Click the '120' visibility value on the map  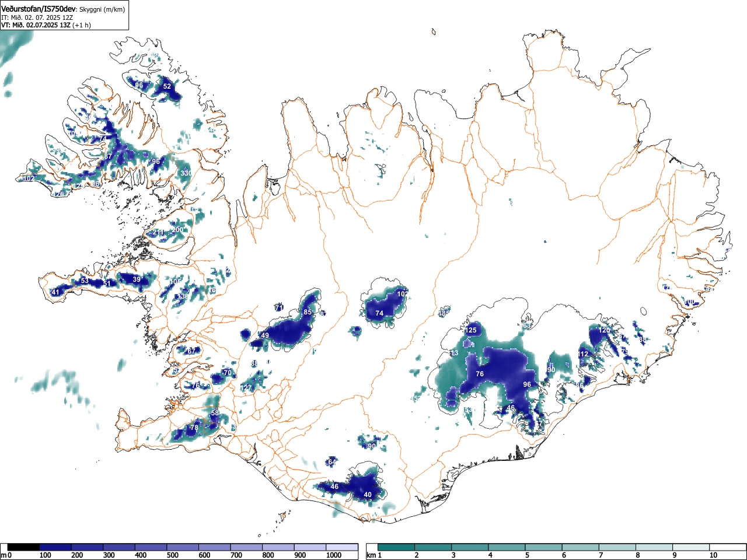pos(605,330)
